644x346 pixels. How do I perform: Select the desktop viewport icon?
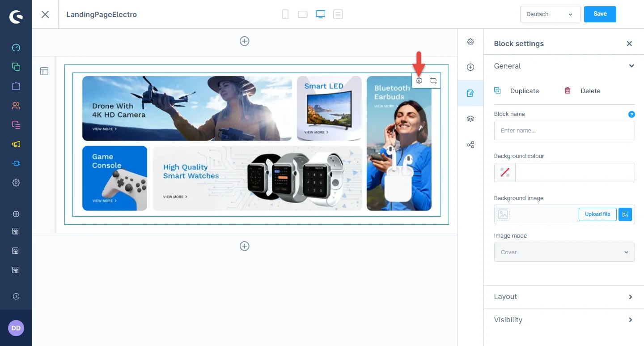pyautogui.click(x=320, y=14)
